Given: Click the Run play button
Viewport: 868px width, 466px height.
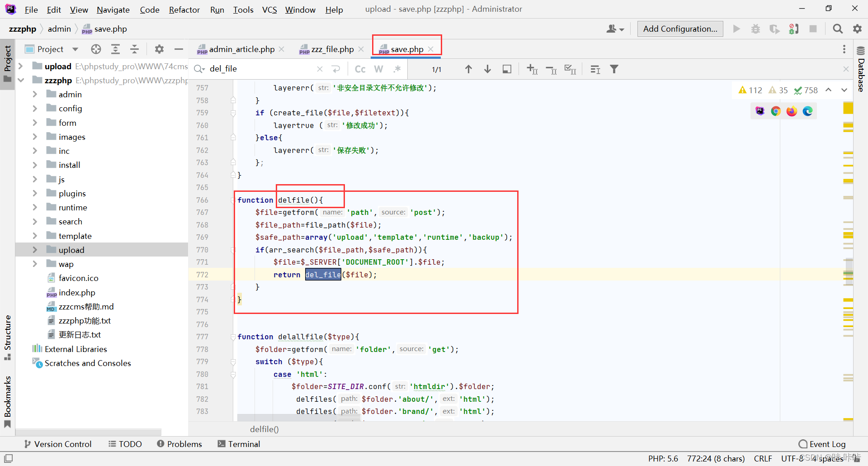Looking at the screenshot, I should point(736,29).
